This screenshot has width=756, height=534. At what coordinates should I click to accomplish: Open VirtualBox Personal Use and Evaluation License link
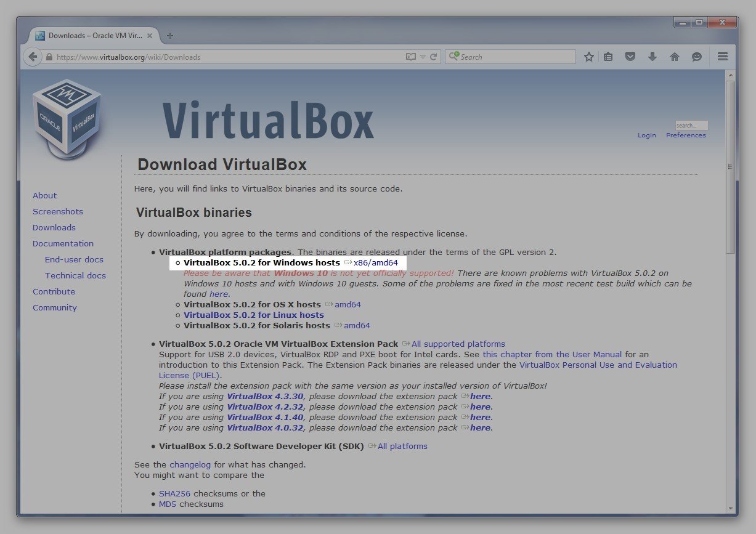point(418,370)
